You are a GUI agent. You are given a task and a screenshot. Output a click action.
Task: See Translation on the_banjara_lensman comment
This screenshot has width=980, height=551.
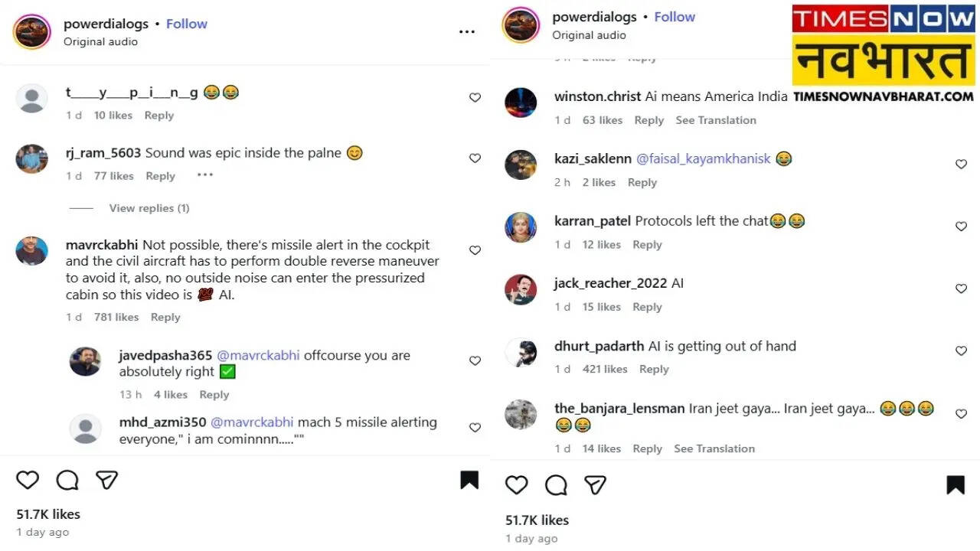coord(714,448)
